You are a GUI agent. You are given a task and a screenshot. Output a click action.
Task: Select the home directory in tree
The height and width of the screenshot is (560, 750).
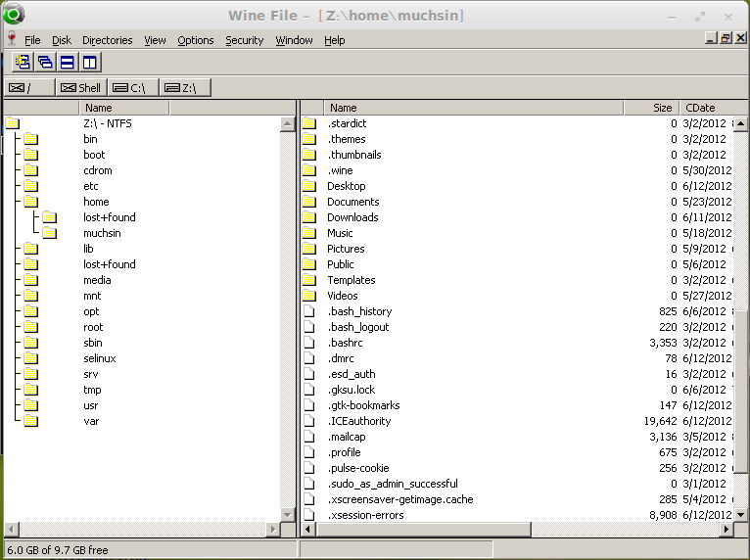tap(96, 202)
